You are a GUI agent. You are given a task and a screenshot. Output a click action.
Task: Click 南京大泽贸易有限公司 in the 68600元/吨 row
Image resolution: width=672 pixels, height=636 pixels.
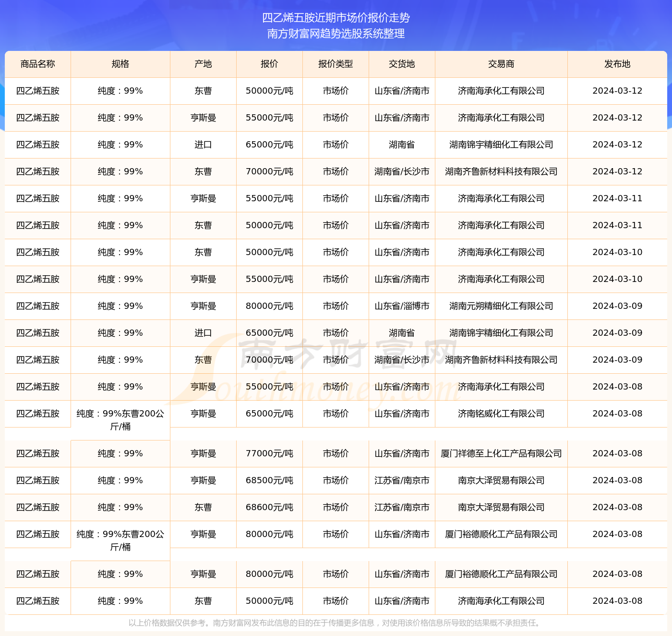tap(502, 507)
